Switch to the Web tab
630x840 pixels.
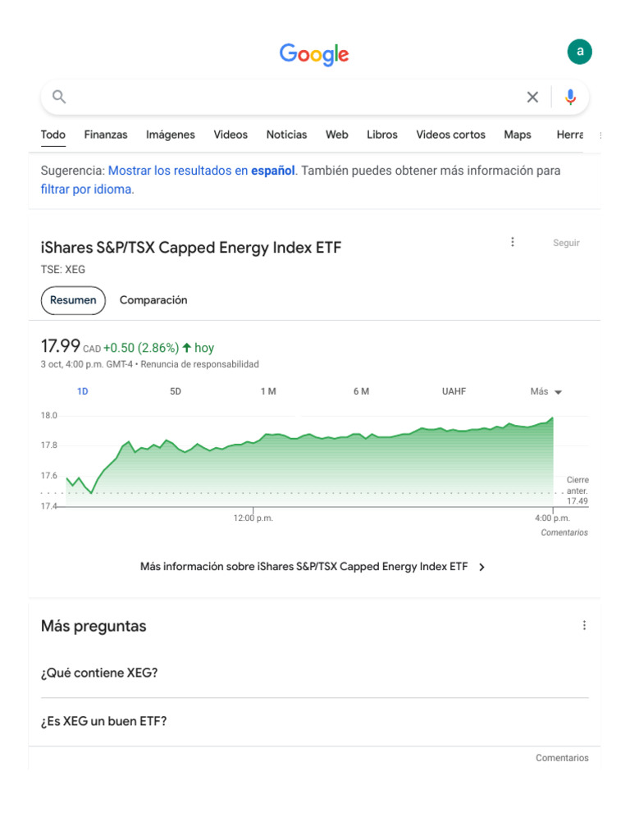337,135
